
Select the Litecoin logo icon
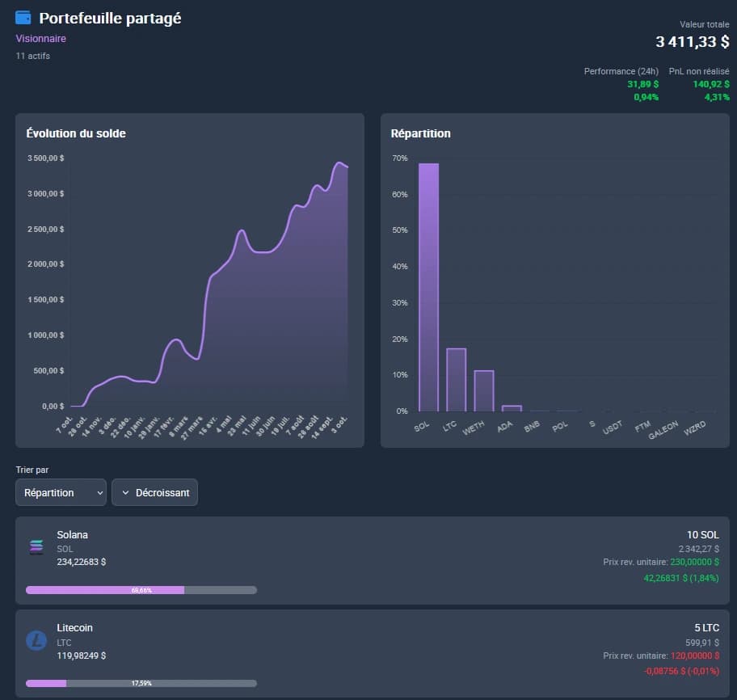(x=36, y=641)
